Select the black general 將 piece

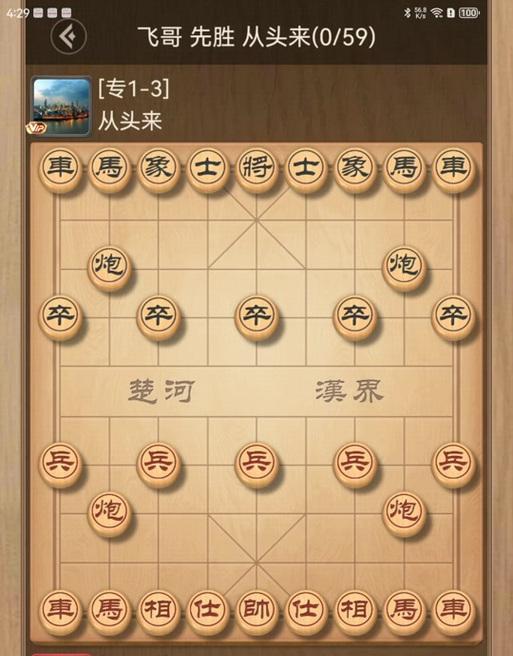(256, 169)
